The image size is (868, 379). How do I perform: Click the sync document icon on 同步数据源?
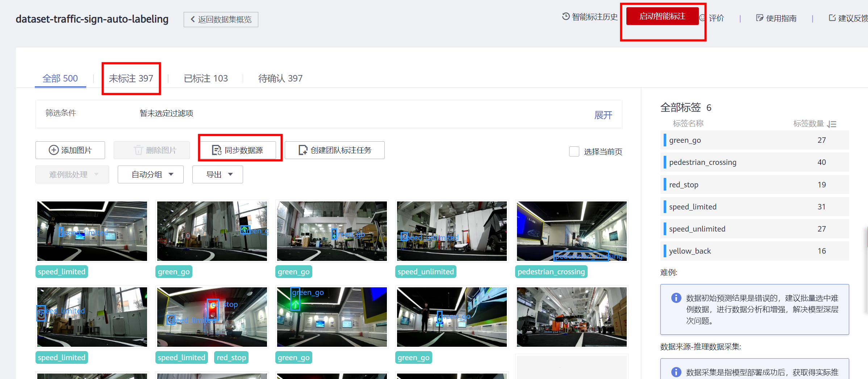click(217, 150)
